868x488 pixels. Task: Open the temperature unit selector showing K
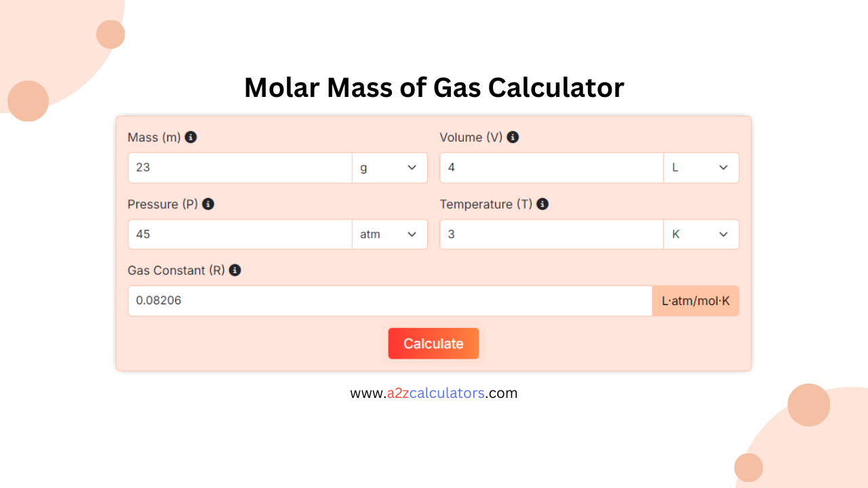[x=701, y=234]
